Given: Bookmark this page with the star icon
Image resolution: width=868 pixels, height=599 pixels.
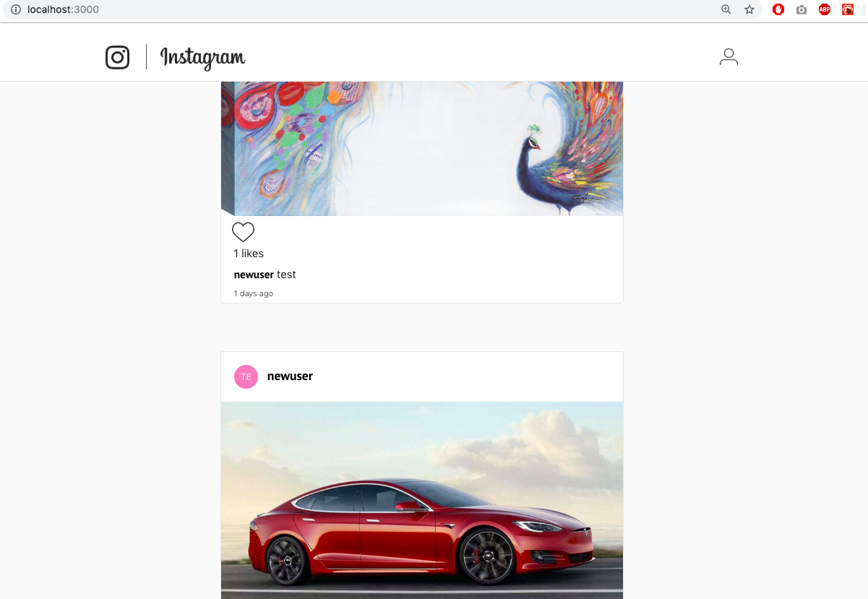Looking at the screenshot, I should click(749, 9).
